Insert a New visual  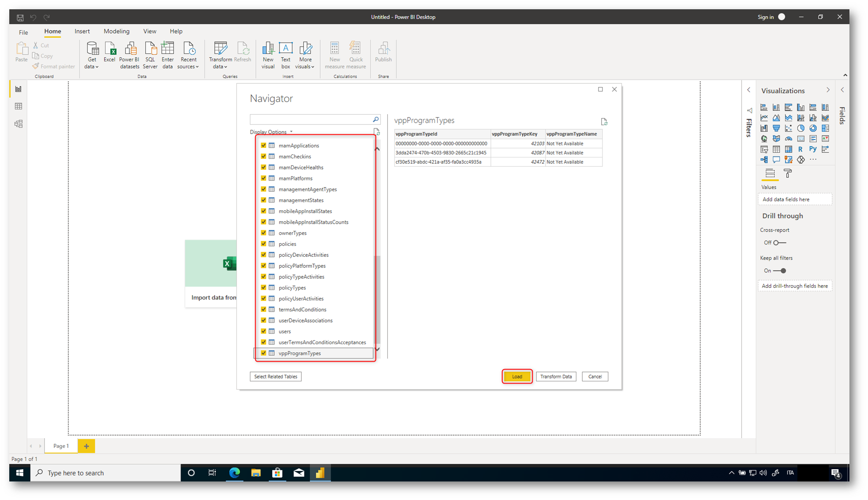(x=268, y=55)
